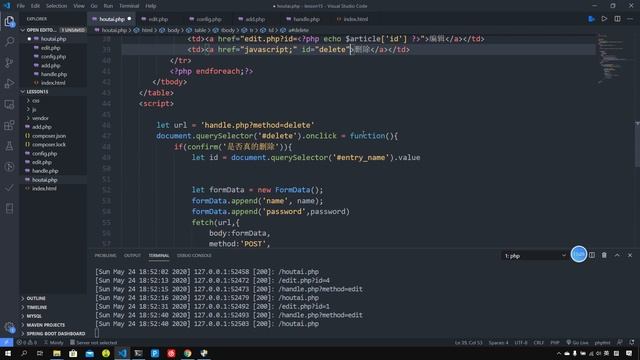
Task: Open composer.json in the file tree
Action: pyautogui.click(x=49, y=136)
